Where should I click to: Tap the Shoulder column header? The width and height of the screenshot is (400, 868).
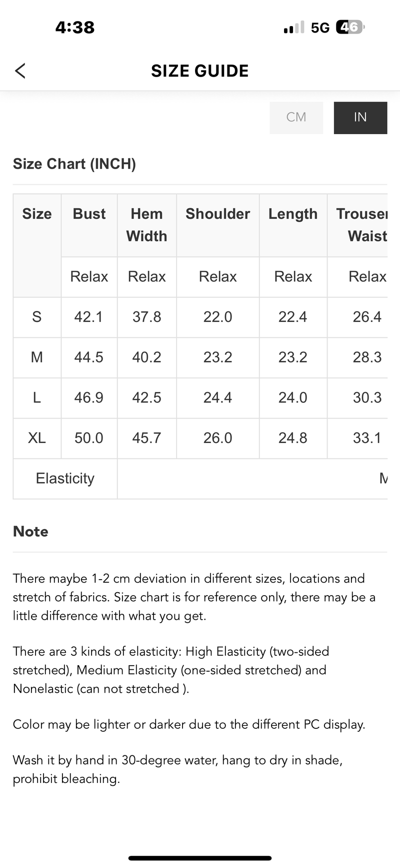[x=217, y=214]
